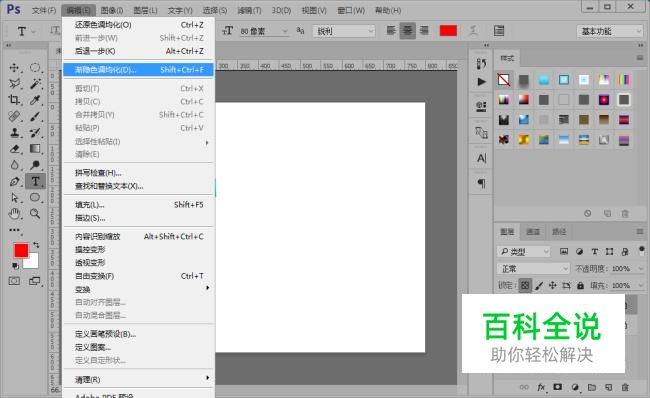Select the Move tool

15,68
